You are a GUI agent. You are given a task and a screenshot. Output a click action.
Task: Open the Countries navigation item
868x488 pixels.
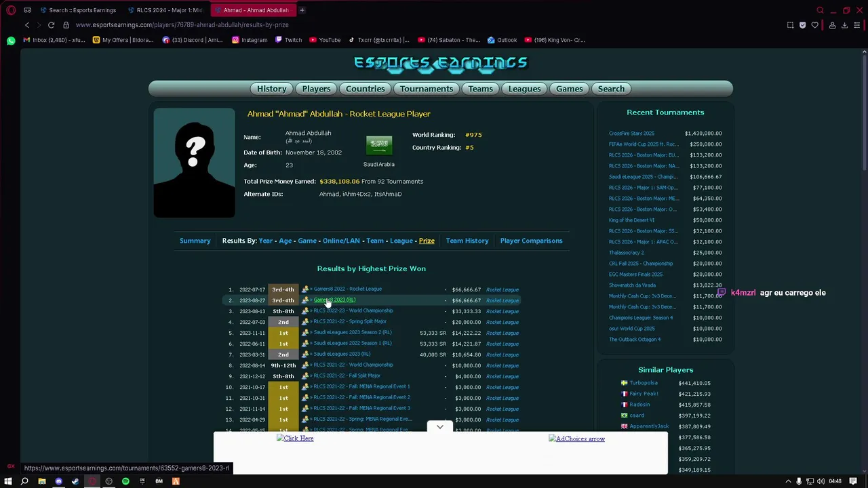(x=366, y=89)
